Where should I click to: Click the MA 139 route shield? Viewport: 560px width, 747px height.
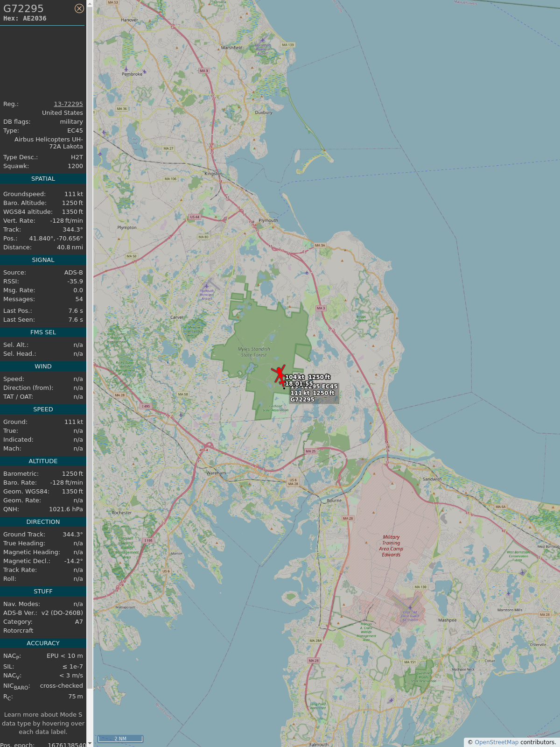coord(288,45)
